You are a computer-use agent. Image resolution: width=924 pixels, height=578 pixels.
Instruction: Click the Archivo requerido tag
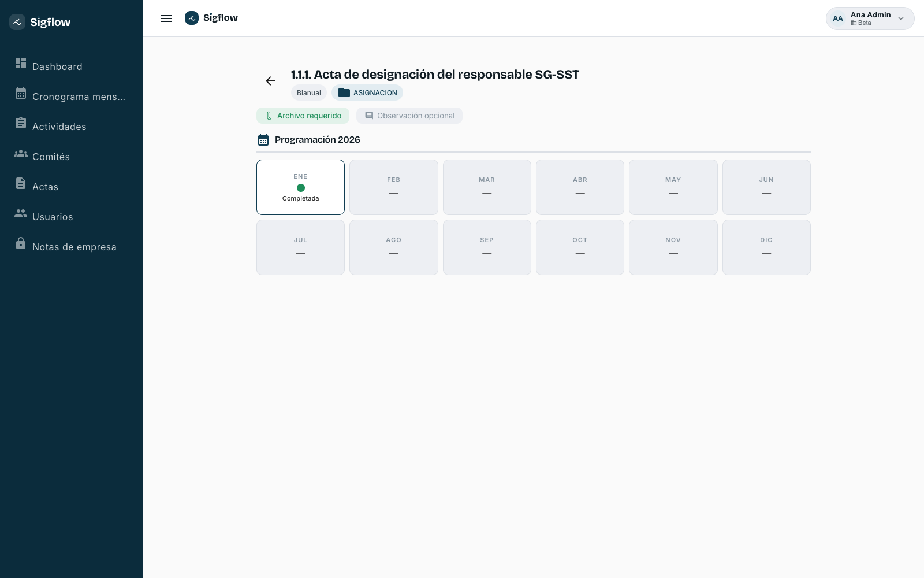point(303,116)
